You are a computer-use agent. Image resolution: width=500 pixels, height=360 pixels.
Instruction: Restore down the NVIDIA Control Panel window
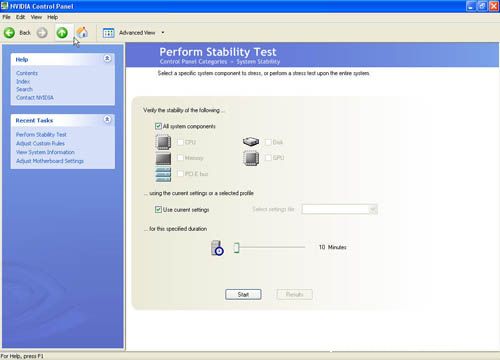coord(482,6)
